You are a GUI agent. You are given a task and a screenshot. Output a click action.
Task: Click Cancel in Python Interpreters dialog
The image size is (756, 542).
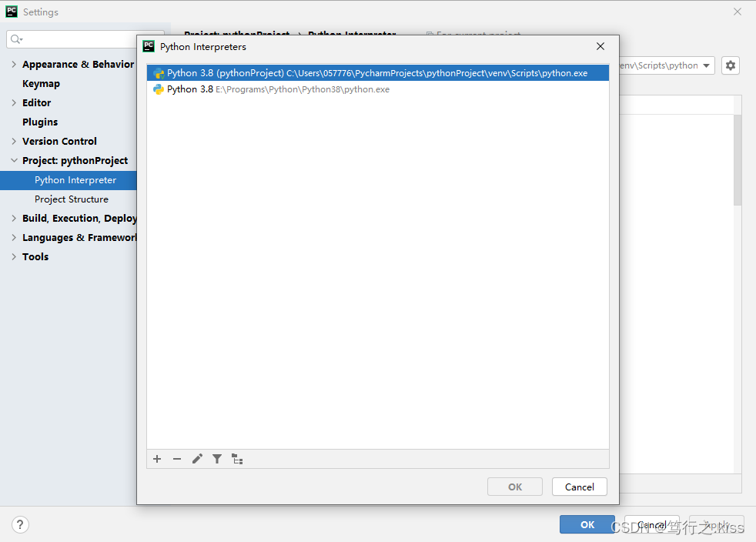(579, 487)
